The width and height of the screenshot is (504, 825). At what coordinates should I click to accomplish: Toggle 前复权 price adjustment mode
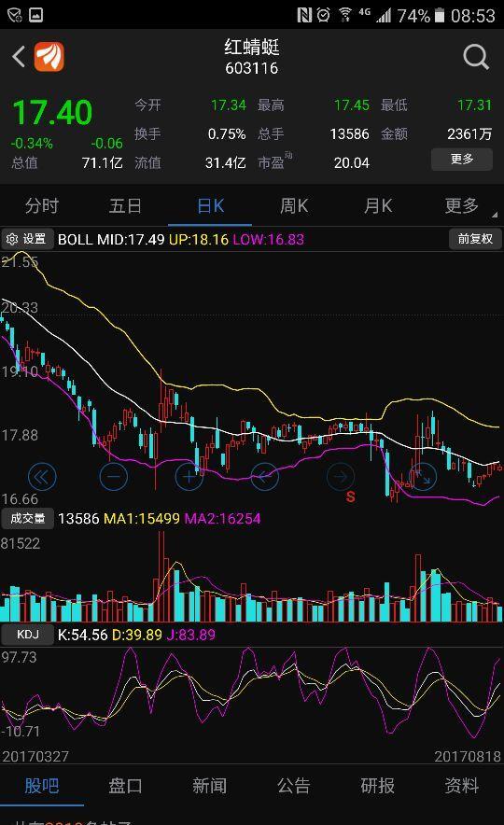(x=475, y=239)
